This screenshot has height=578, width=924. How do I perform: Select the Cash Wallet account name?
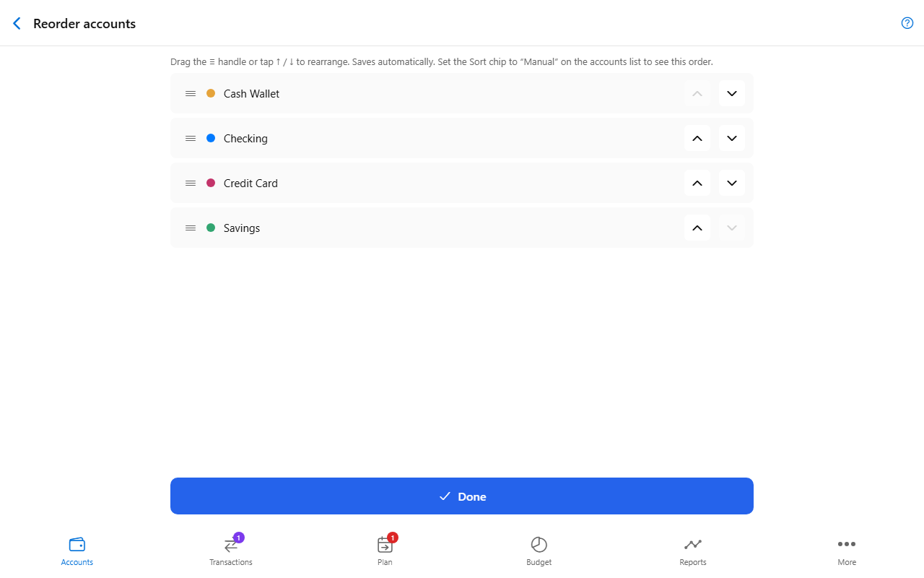tap(251, 94)
